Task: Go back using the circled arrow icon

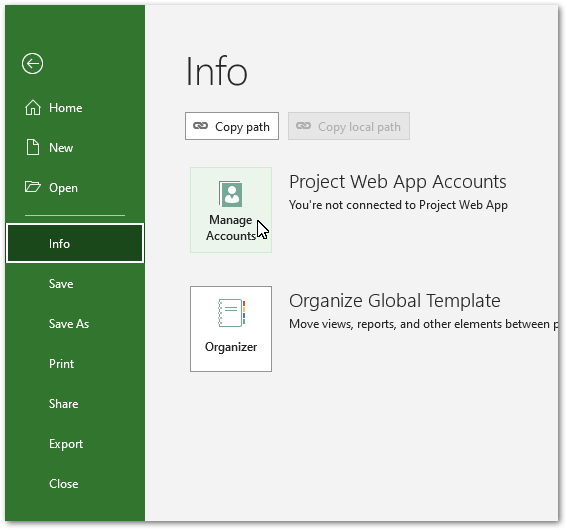Action: point(33,64)
